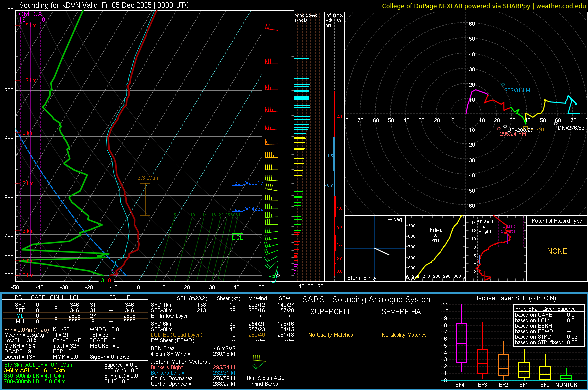Click the 700-500mb LR value
The width and height of the screenshot is (588, 390).
[35, 381]
